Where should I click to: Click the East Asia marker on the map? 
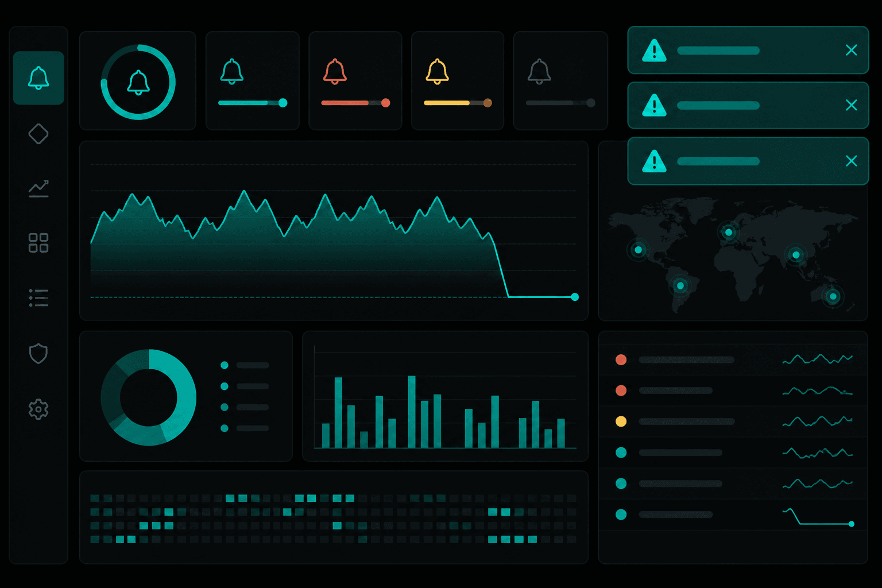pyautogui.click(x=796, y=255)
